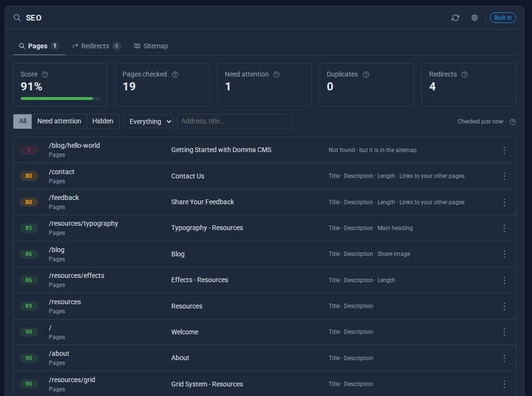Viewport: 532px width, 396px height.
Task: Show help for Score card
Action: [x=45, y=75]
